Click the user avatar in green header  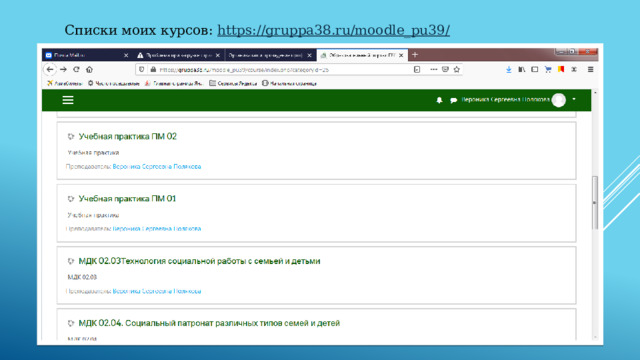(x=559, y=100)
